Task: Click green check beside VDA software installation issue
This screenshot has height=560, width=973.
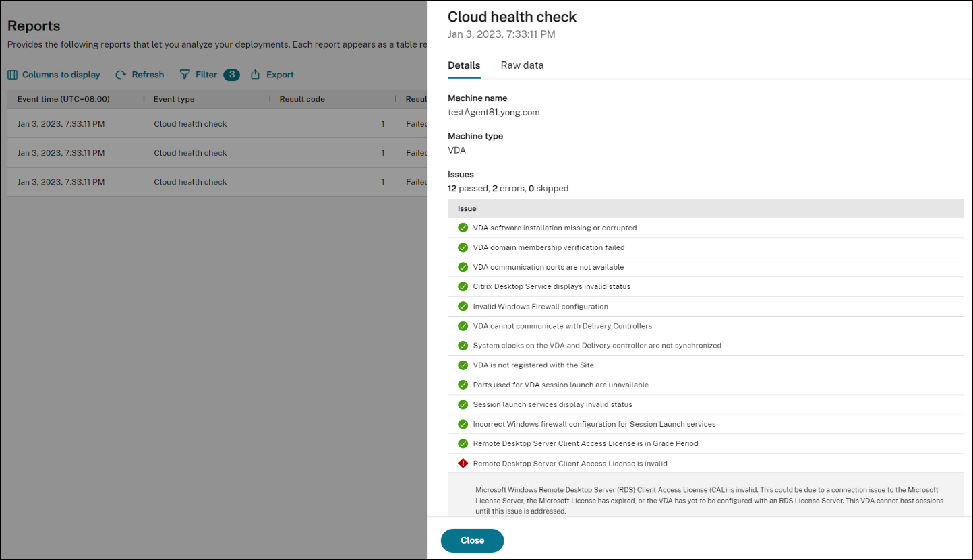Action: click(x=463, y=228)
